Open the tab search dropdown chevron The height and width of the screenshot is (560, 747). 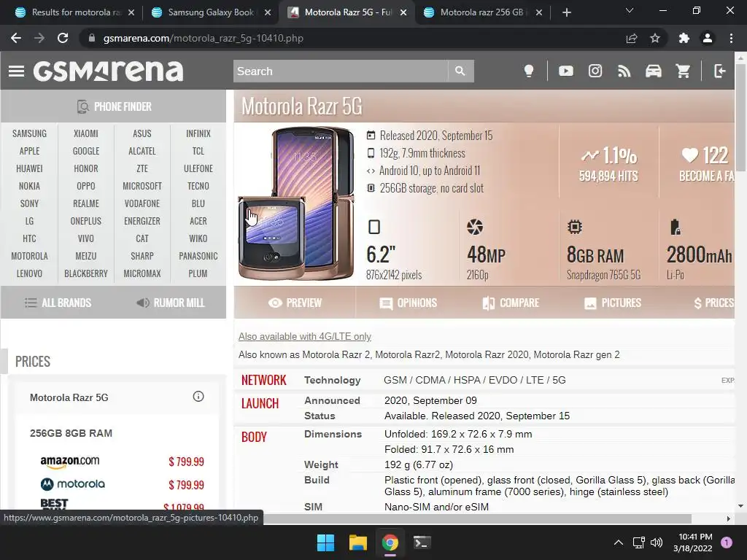[x=630, y=10]
